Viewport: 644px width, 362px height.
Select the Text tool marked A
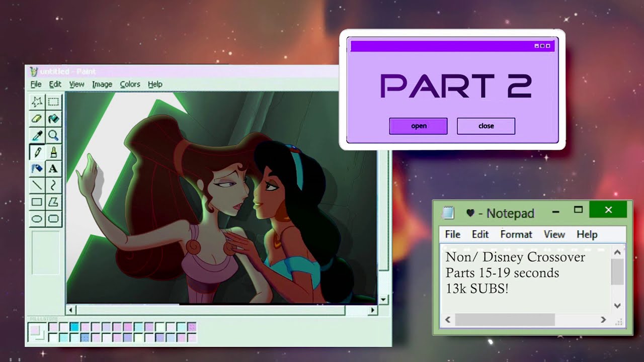(53, 168)
